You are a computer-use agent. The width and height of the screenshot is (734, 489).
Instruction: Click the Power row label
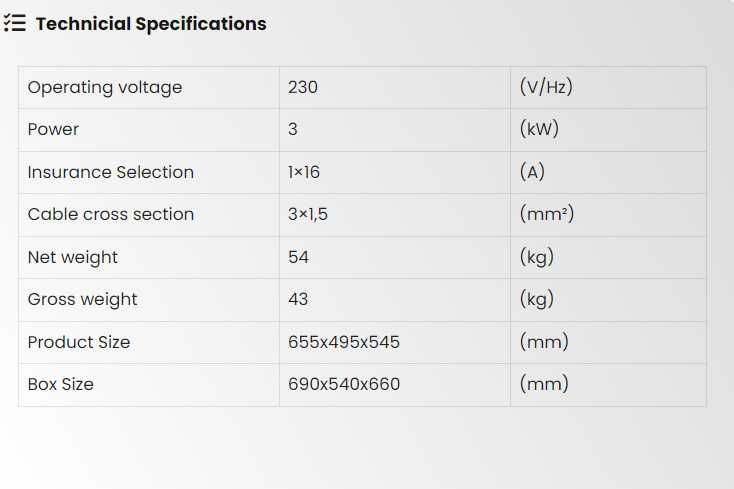pyautogui.click(x=53, y=129)
